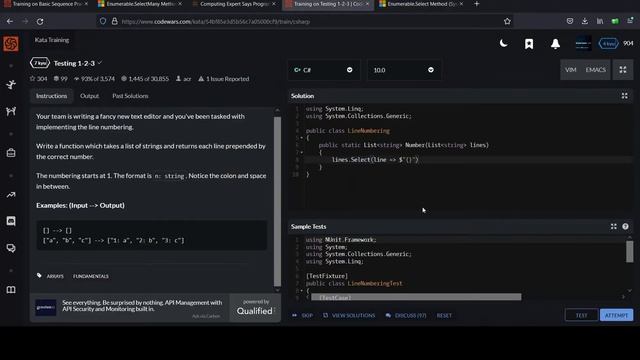This screenshot has height=360, width=640.
Task: Expand the Sample Tests panel
Action: [613, 227]
